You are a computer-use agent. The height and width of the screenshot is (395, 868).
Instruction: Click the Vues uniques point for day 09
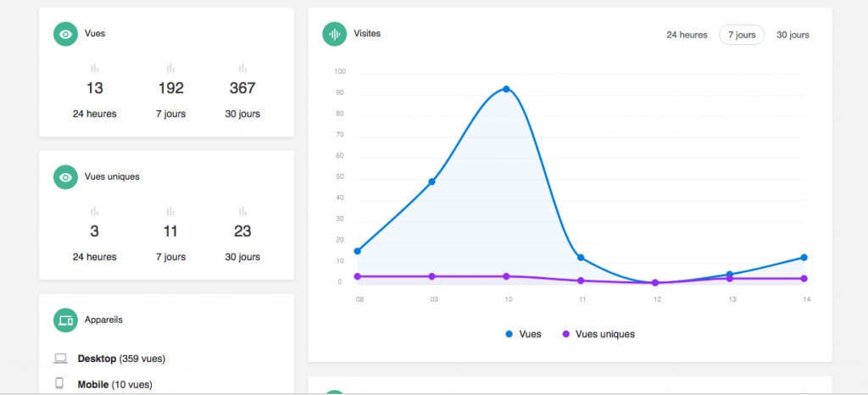coord(431,276)
